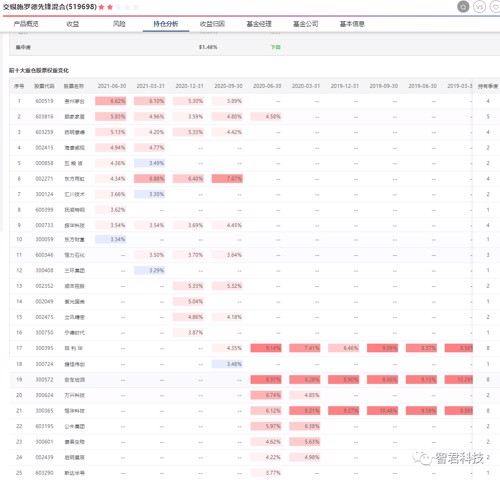Screen dimensions: 500x480
Task: Click the 5.63% cell in row 300601
Action: (305, 442)
